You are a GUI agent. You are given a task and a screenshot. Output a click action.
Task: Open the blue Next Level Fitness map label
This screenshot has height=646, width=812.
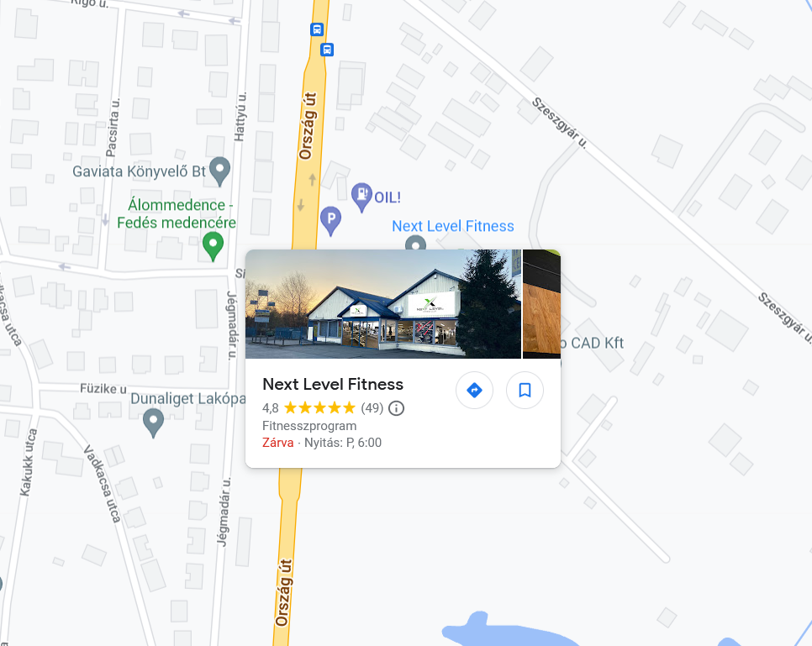coord(453,226)
